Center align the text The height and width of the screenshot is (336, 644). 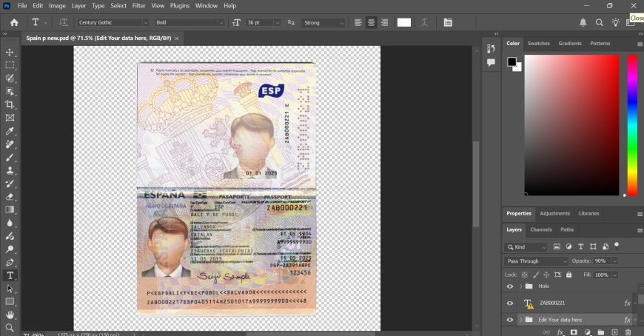pyautogui.click(x=372, y=23)
